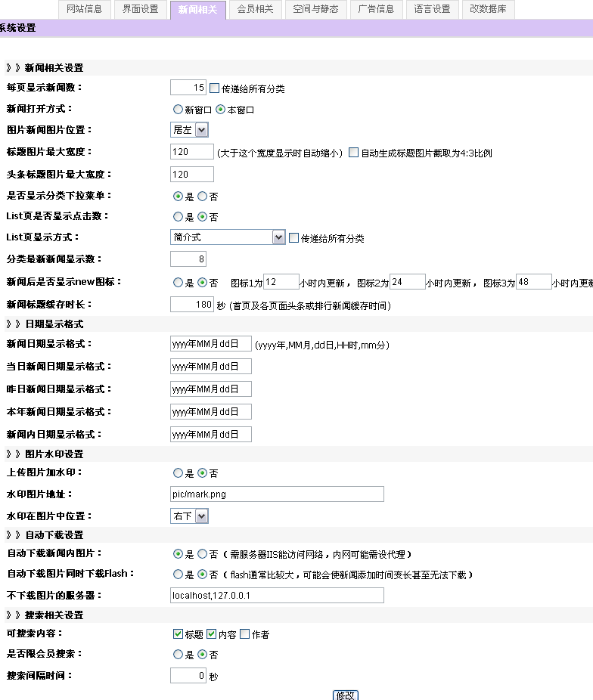Click the 每页显示新闻数 input field

(188, 88)
